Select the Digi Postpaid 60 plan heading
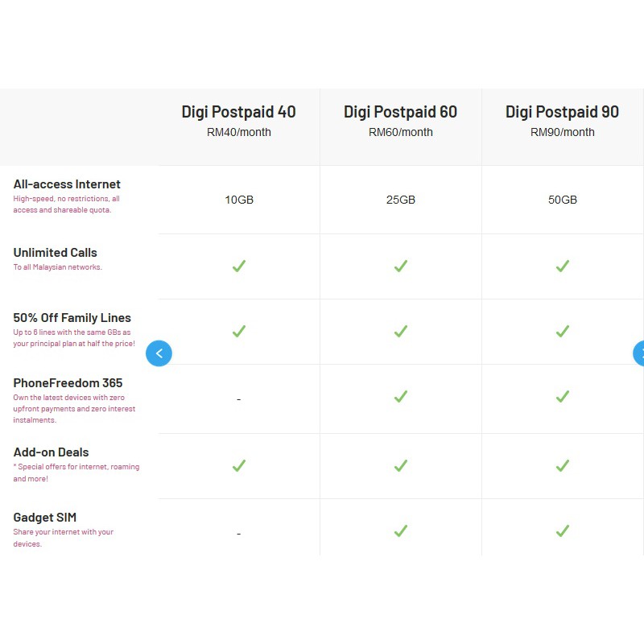Screen dimensions: 644x644 (x=400, y=112)
